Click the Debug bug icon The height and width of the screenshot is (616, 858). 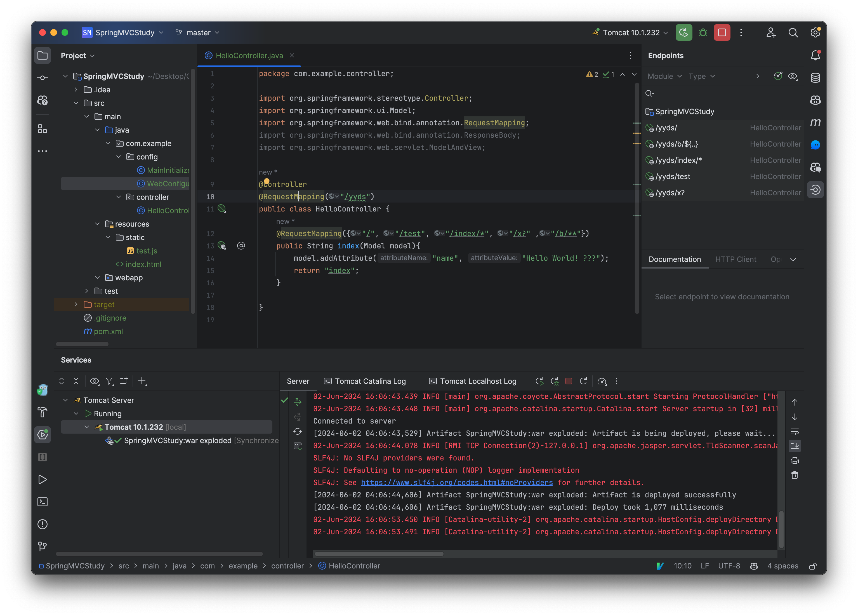[x=703, y=32]
